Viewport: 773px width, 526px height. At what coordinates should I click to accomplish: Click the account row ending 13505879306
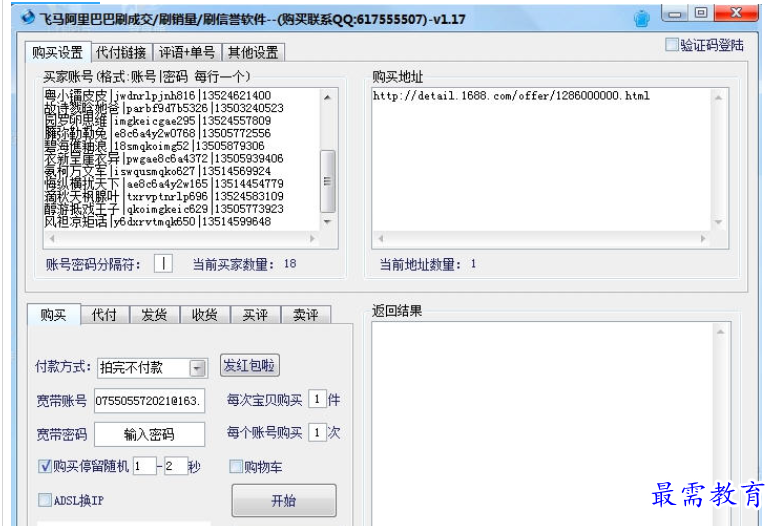click(x=154, y=146)
